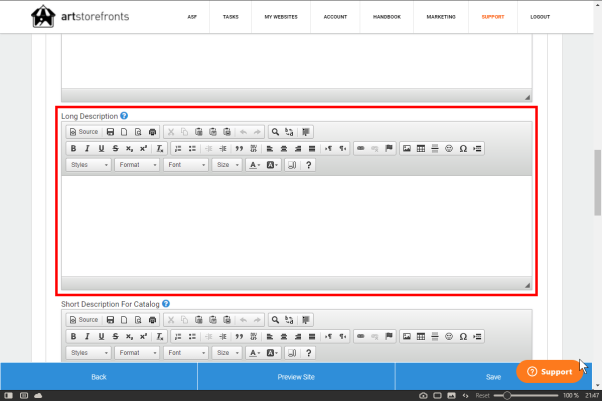The image size is (602, 401).
Task: Toggle strikethrough in Long Description toolbar
Action: [115, 148]
